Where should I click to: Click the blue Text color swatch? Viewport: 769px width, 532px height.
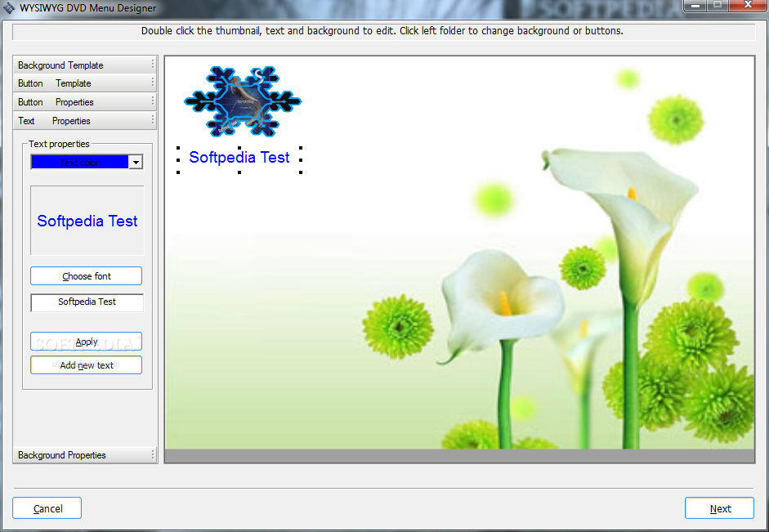[79, 163]
